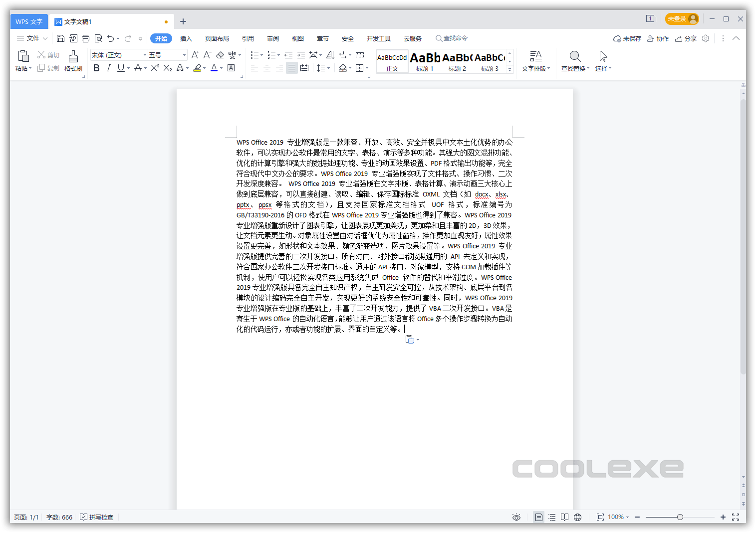Click the Text Arrangement tool
The width and height of the screenshot is (756, 533).
pyautogui.click(x=535, y=60)
